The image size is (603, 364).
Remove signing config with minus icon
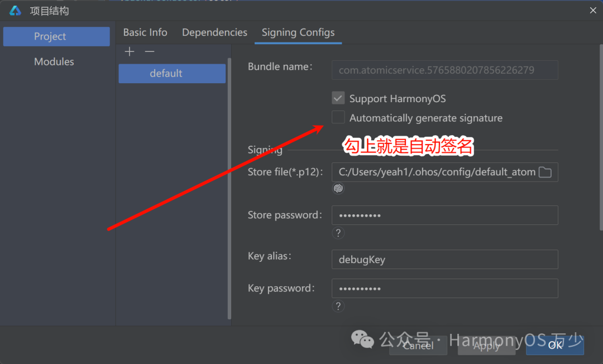(x=150, y=51)
